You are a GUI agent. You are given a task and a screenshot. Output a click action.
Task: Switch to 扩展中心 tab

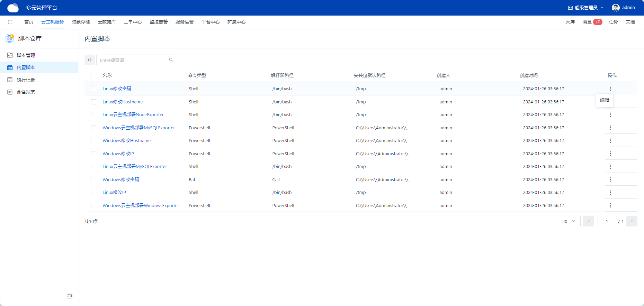point(236,22)
